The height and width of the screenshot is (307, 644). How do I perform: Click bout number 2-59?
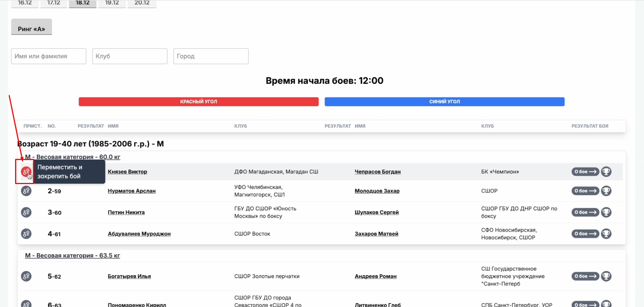54,191
